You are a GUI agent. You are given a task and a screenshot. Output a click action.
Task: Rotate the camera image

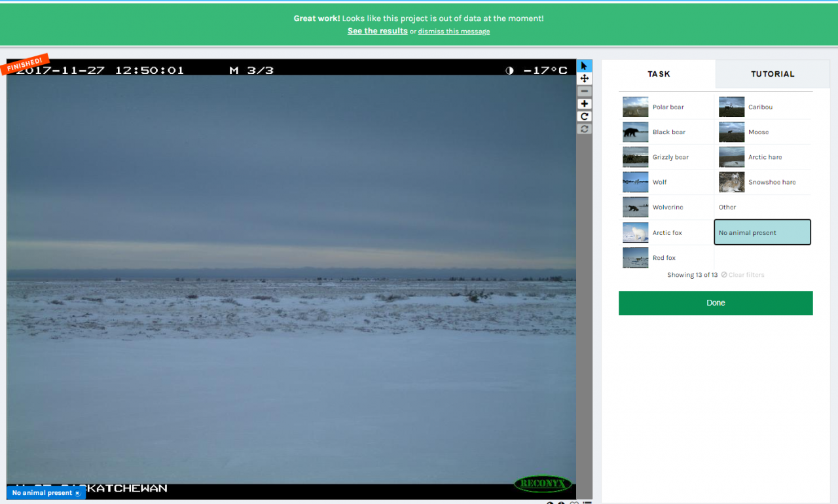(x=585, y=117)
